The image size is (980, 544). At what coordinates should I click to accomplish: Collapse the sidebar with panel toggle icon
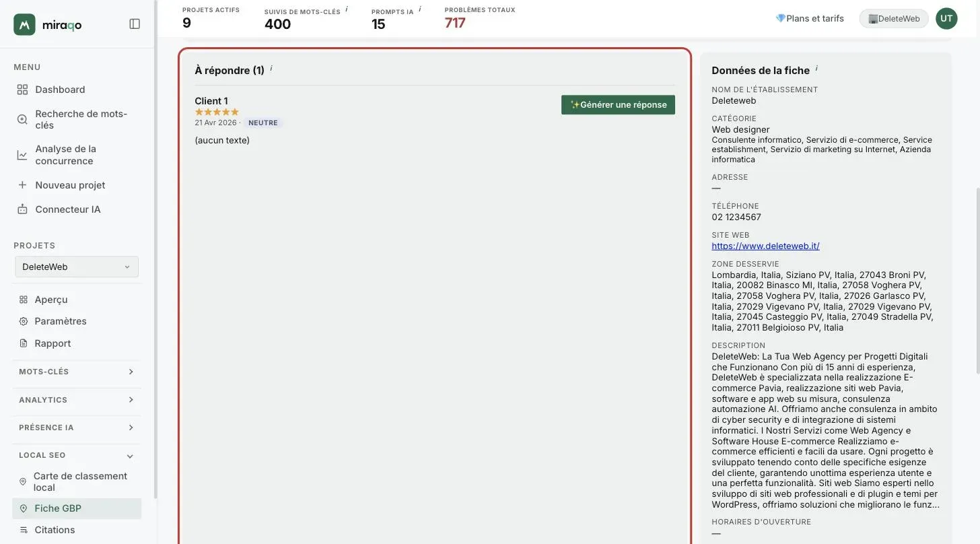(x=135, y=24)
